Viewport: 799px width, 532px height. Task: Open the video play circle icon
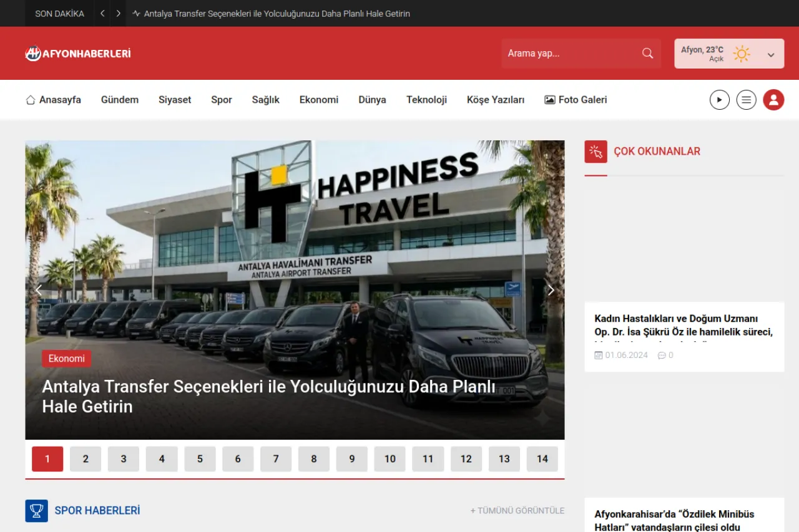(x=720, y=100)
